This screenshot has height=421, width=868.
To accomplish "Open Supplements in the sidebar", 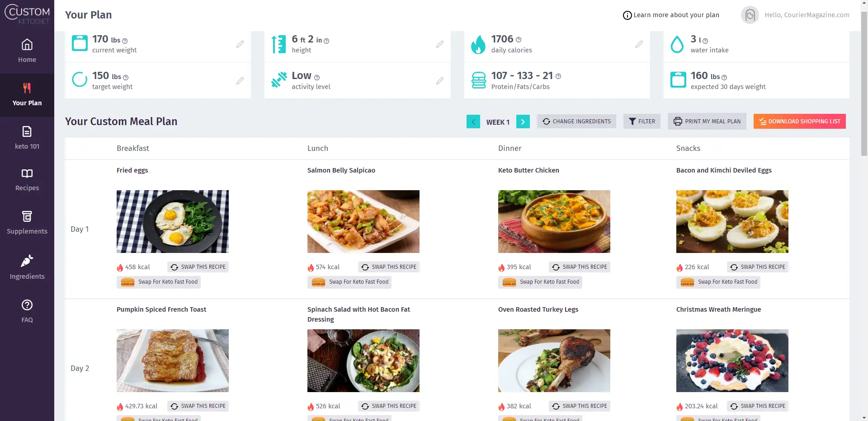I will [27, 223].
